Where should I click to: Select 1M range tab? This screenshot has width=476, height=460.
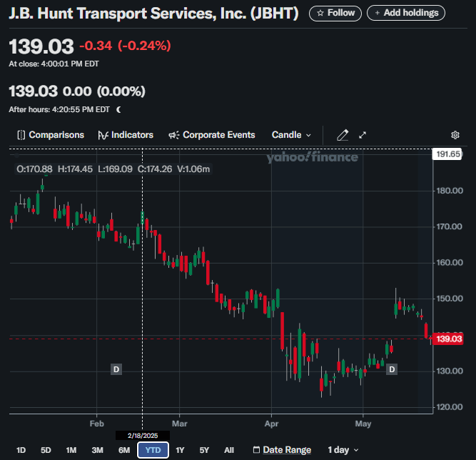(71, 450)
